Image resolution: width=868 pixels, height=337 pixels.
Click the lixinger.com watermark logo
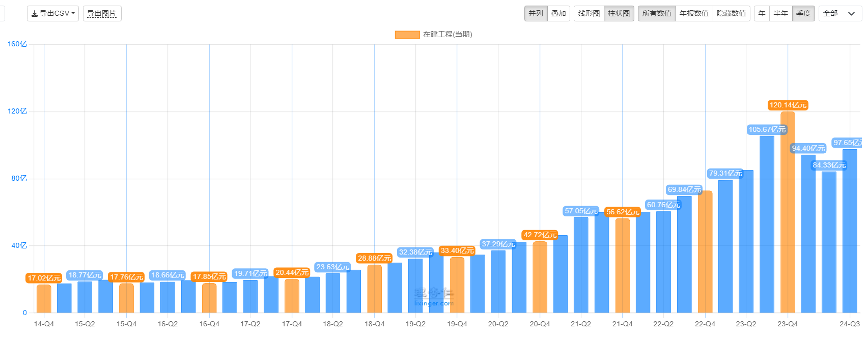pos(434,297)
